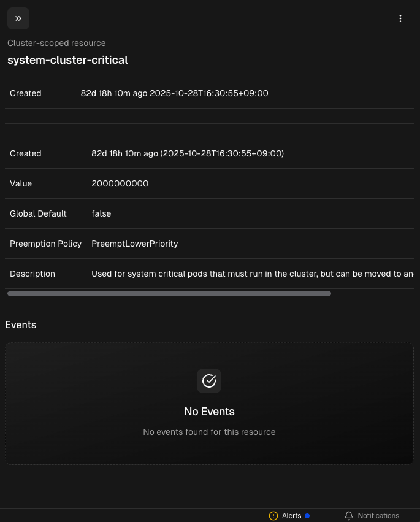Collapse the details panel with the double-chevron button
The width and height of the screenshot is (420, 522).
pos(18,18)
